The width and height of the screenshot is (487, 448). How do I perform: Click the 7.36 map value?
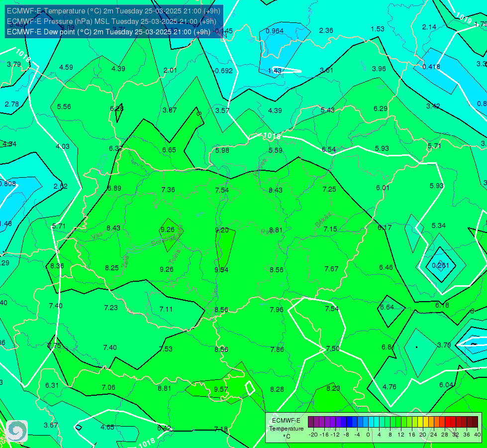[x=168, y=190]
